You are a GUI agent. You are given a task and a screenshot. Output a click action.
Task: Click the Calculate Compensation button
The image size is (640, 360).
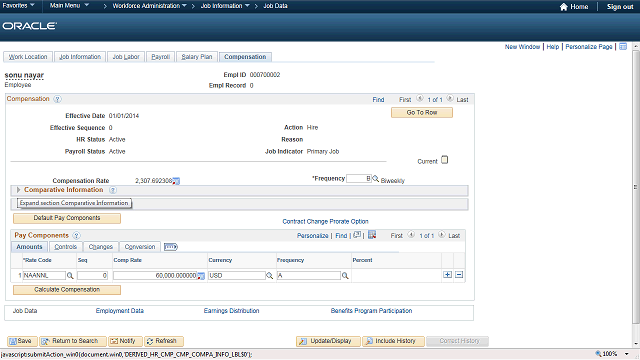click(x=67, y=290)
